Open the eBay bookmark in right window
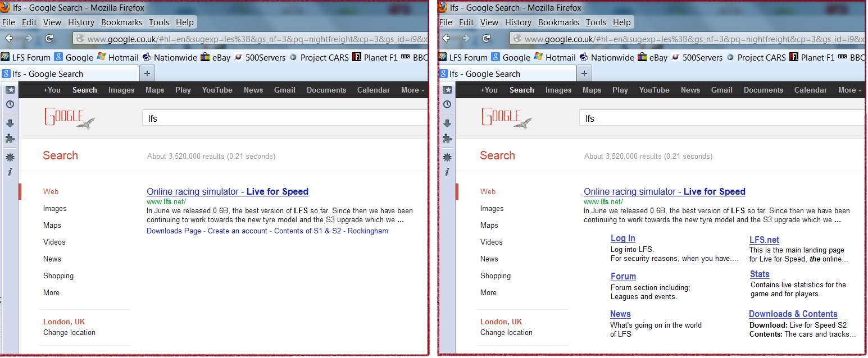 coord(652,57)
